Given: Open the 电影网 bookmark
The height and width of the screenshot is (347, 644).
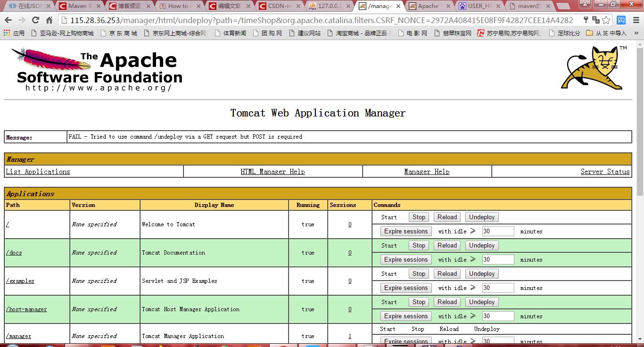Looking at the screenshot, I should 412,33.
